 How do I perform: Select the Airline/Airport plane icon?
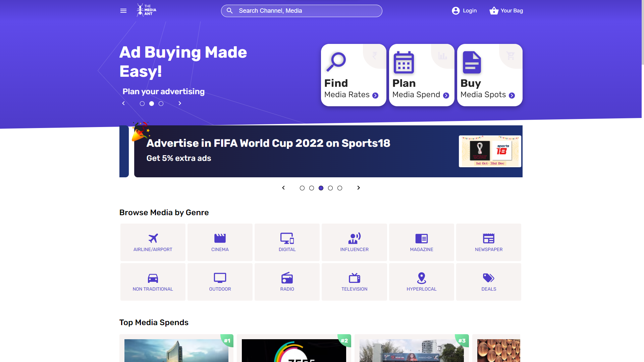tap(153, 238)
